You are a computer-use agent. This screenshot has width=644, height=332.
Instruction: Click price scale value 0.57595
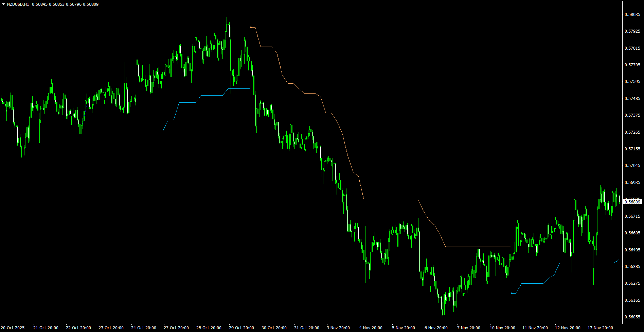tap(632, 82)
